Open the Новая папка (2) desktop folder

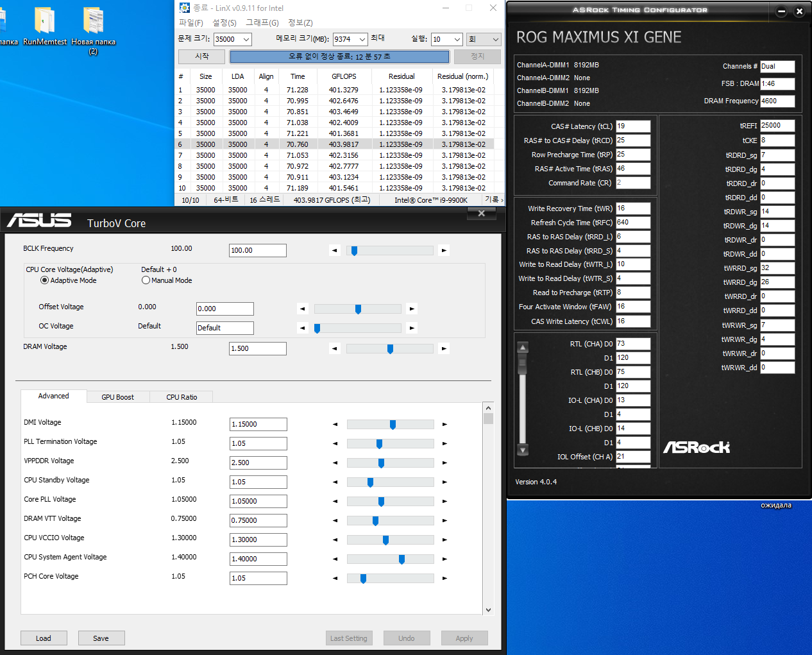coord(93,30)
